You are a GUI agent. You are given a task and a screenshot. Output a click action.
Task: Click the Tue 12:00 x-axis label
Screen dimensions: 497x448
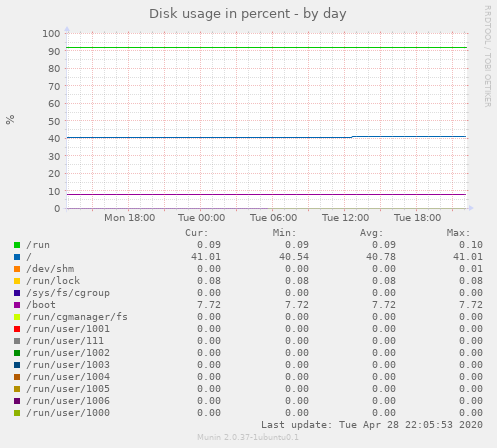pyautogui.click(x=346, y=218)
